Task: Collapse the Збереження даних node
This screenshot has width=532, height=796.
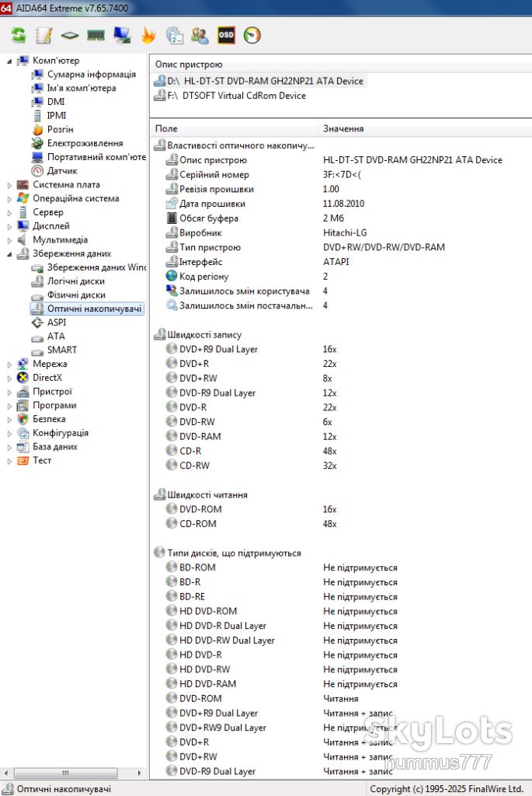Action: coord(9,254)
